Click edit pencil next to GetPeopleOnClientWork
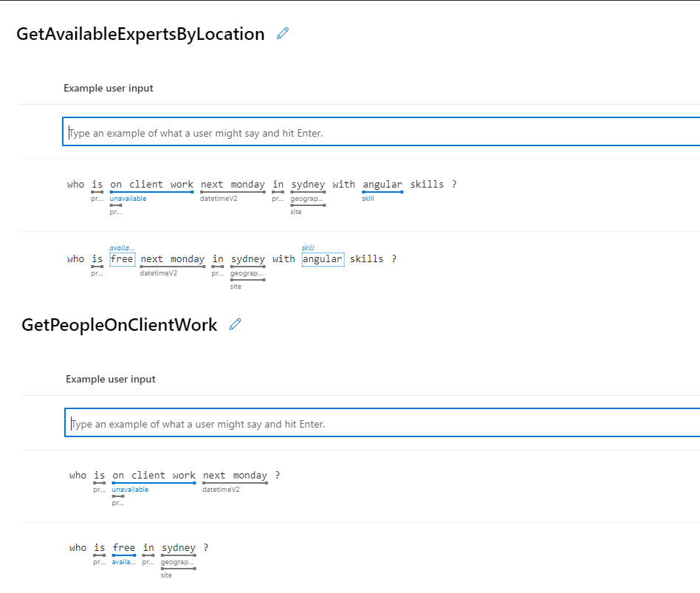This screenshot has height=593, width=700. [236, 324]
